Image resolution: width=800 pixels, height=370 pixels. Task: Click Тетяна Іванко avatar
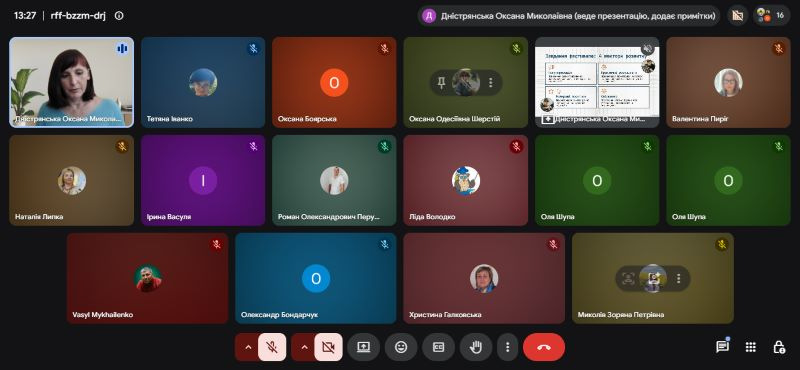pos(203,82)
